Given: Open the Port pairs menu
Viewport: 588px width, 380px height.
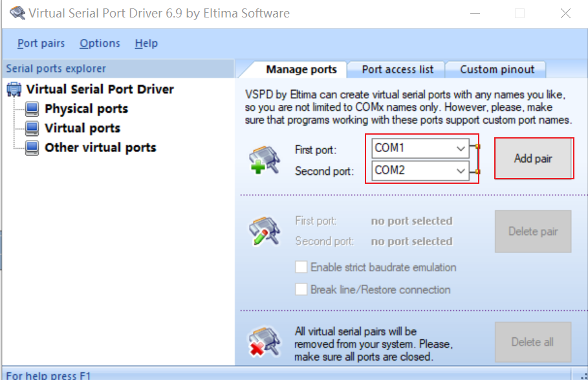Looking at the screenshot, I should click(x=41, y=43).
